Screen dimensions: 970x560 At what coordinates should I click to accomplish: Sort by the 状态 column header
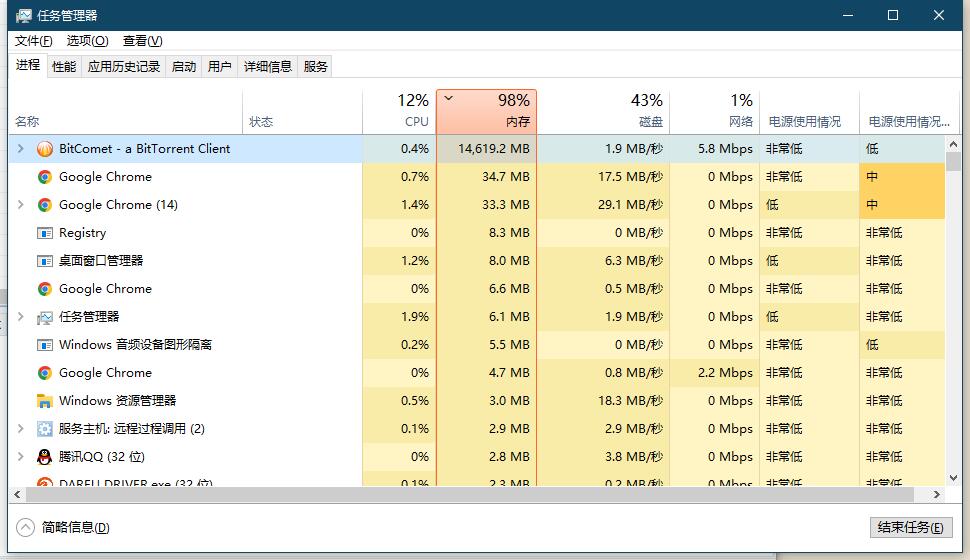pos(303,112)
